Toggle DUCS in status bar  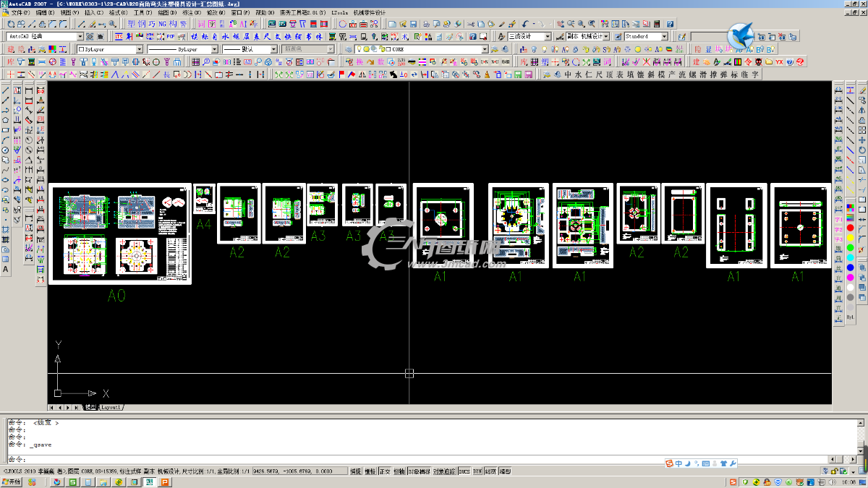pos(464,471)
